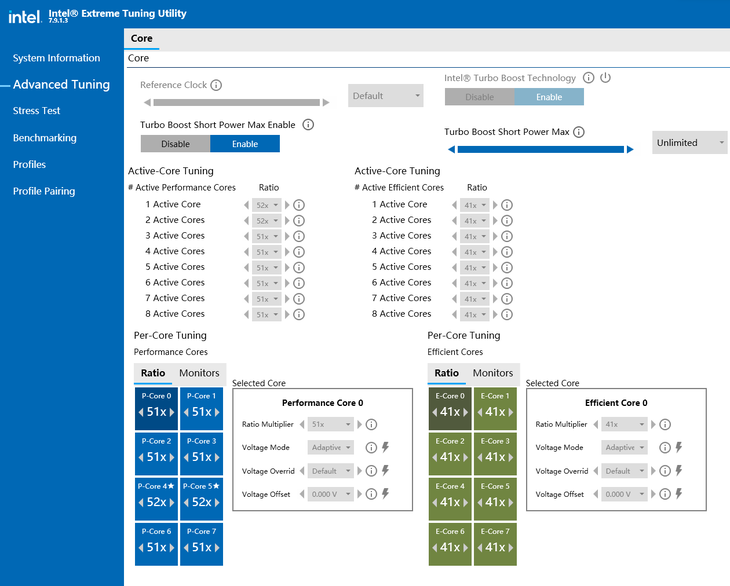Screen dimensions: 730x586
Task: Open info for 6 Active Cores performance ratio
Action: point(299,283)
